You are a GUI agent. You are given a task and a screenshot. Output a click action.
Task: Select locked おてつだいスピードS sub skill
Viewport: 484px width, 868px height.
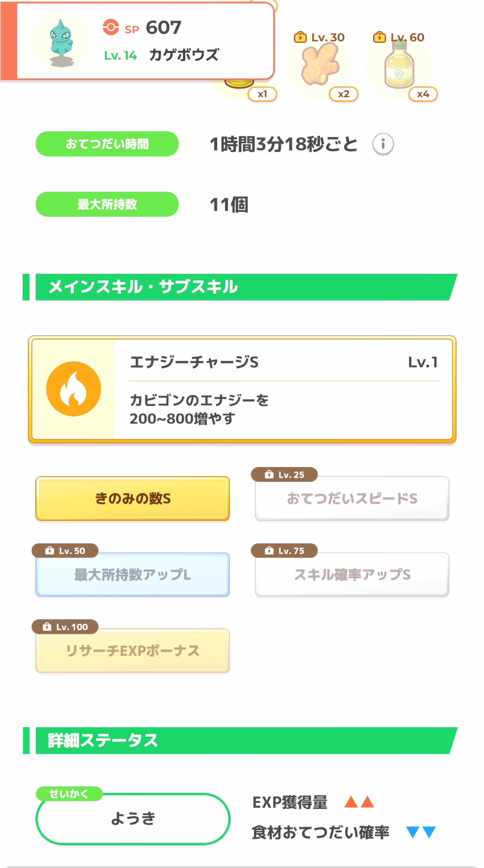pos(352,498)
